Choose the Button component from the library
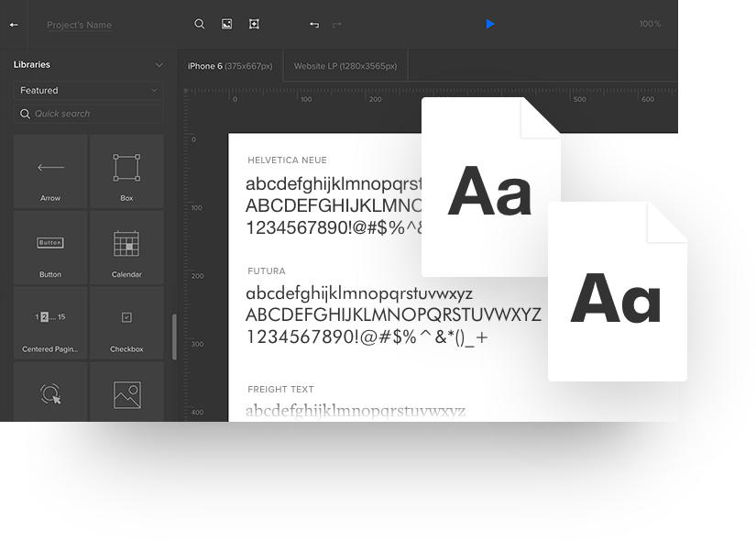This screenshot has height=541, width=756. 49,248
